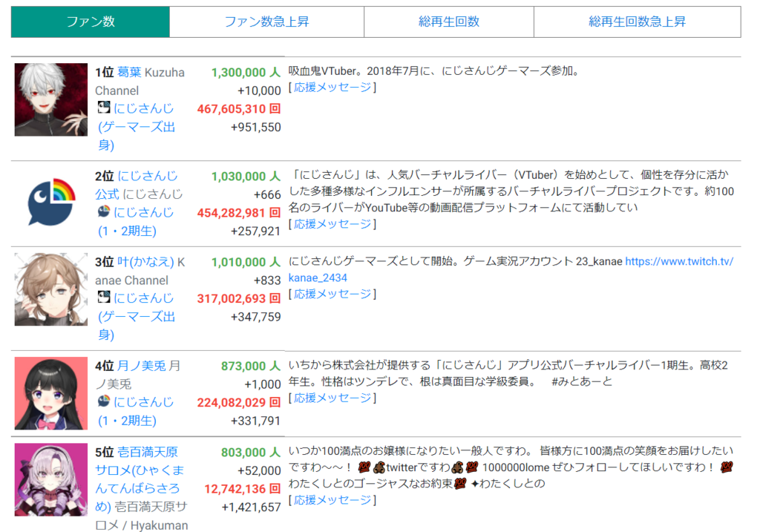The image size is (760, 532).
Task: Click group icon in 叶(かなえ) row
Action: tap(104, 297)
